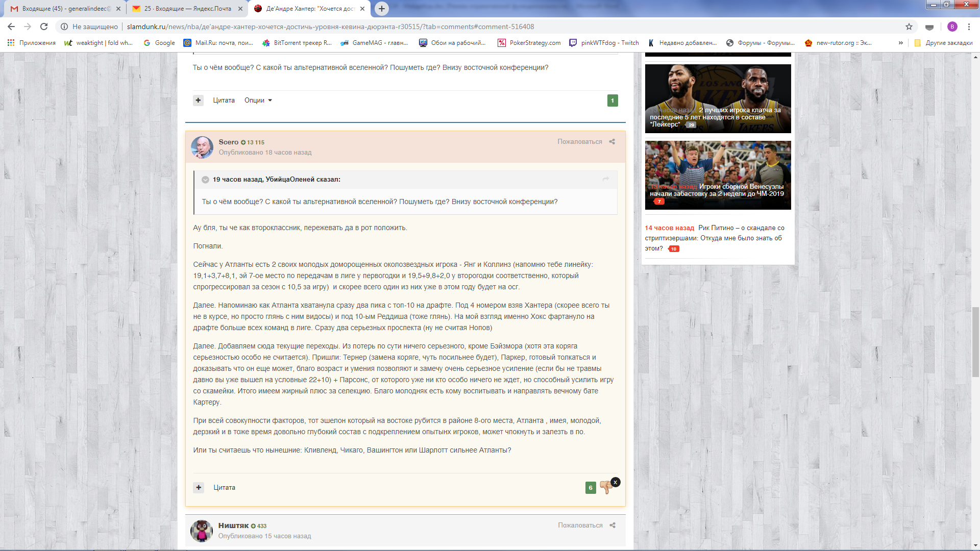Open the Chrome three-dot menu
The image size is (980, 551).
pos(969,27)
